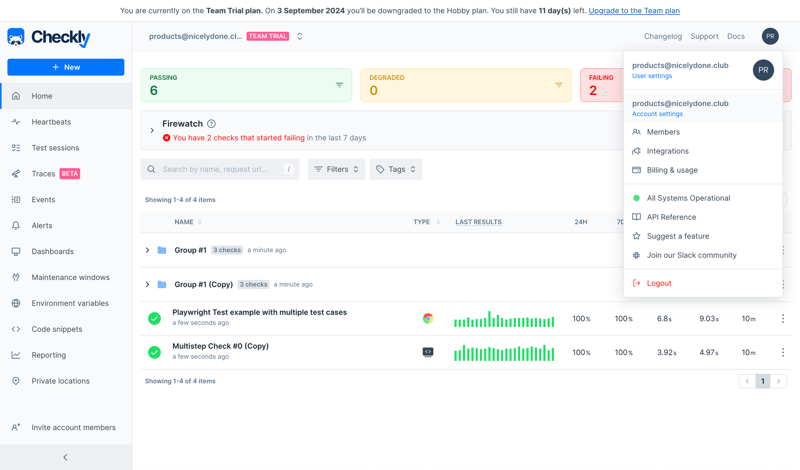Open the Filters dropdown
The image size is (800, 470).
click(x=336, y=169)
